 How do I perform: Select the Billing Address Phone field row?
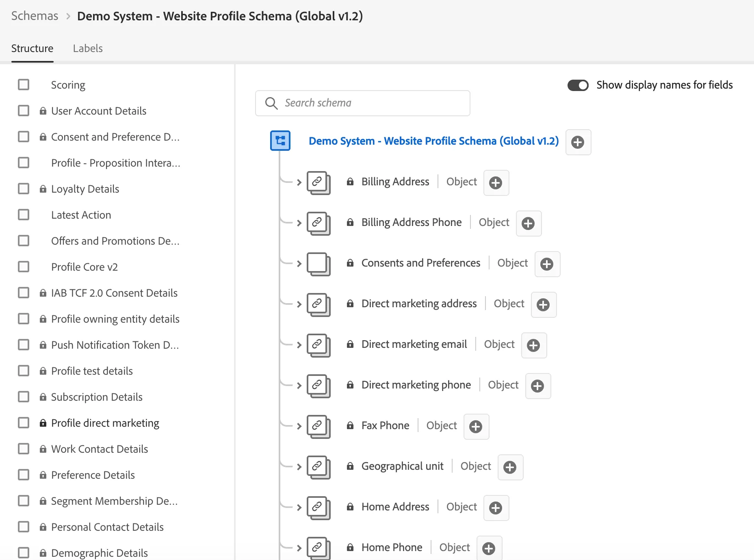click(412, 222)
